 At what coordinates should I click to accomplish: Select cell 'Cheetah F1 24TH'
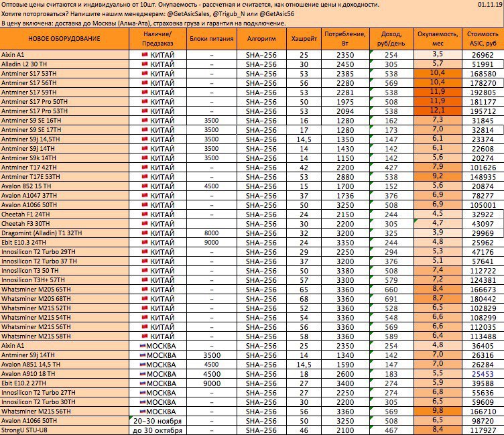(64, 214)
